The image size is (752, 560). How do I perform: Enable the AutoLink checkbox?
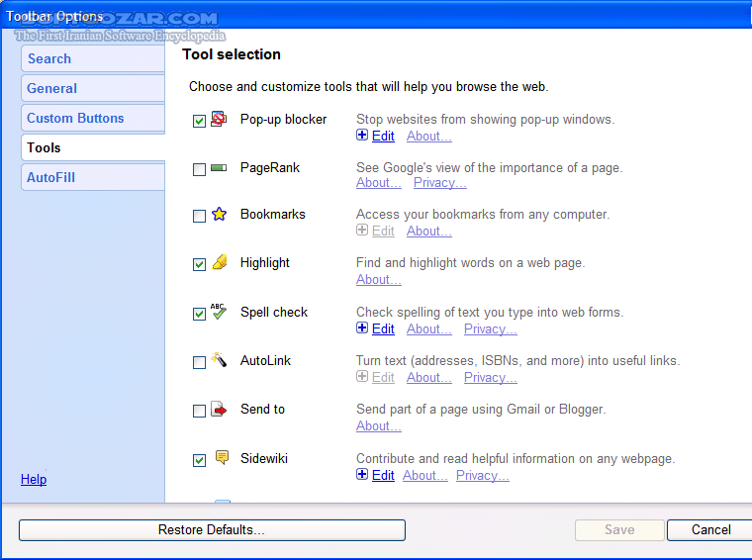[x=199, y=362]
